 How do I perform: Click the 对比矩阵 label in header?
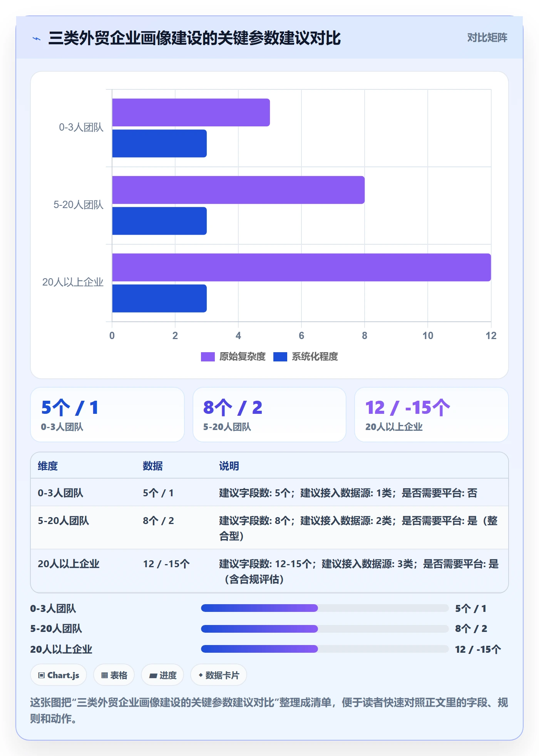(x=487, y=38)
